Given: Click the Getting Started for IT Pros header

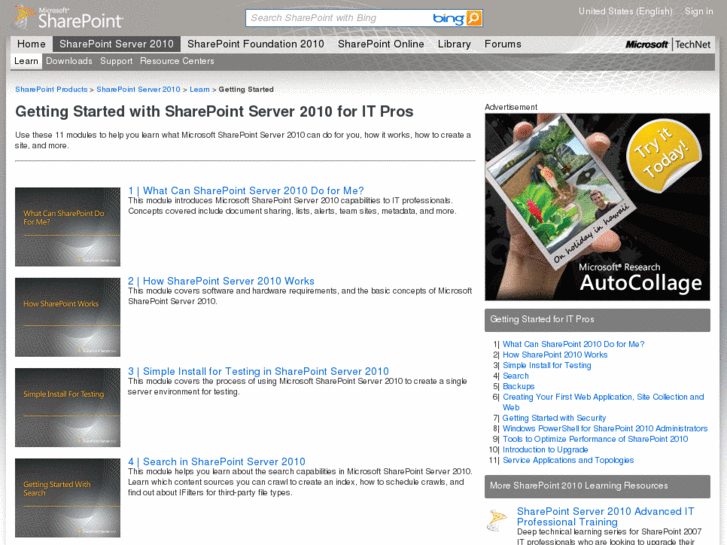Looking at the screenshot, I should click(597, 320).
